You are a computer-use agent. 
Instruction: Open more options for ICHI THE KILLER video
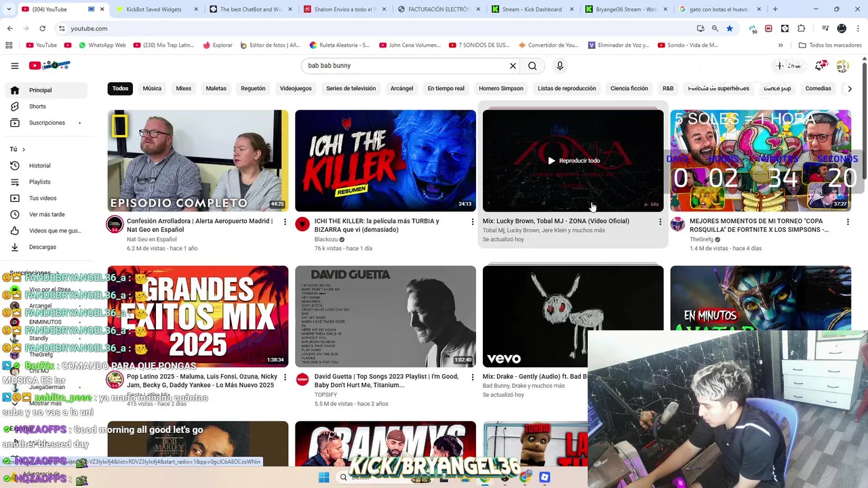[473, 222]
